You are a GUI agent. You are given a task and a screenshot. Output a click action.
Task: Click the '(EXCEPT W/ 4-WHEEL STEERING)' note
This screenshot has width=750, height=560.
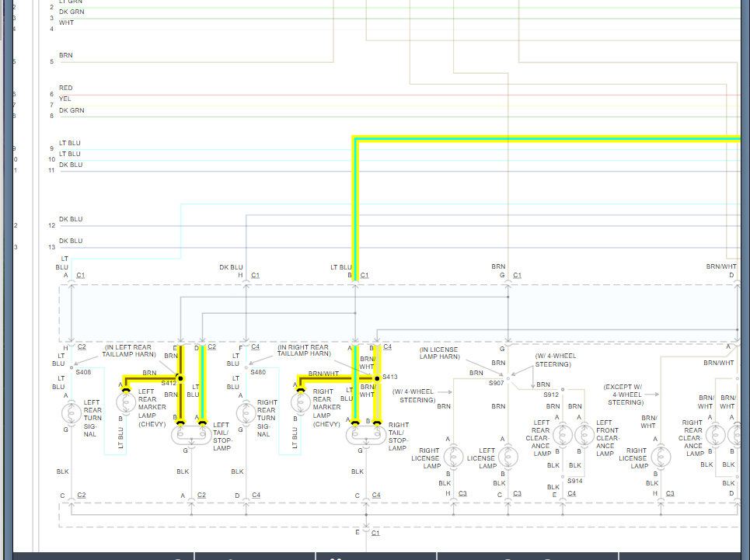click(x=623, y=395)
